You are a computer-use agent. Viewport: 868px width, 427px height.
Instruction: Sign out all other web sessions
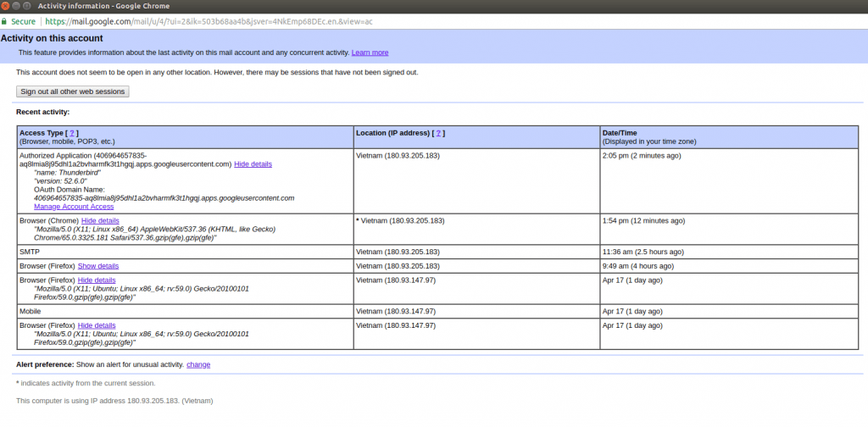pos(73,91)
